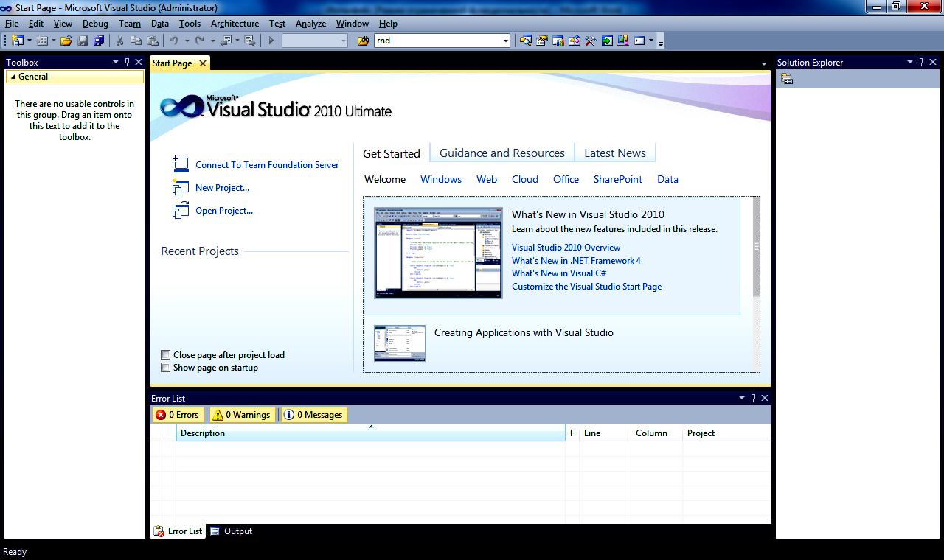
Task: Open the Toolbox hammer-and-wrench icon
Action: (x=591, y=41)
